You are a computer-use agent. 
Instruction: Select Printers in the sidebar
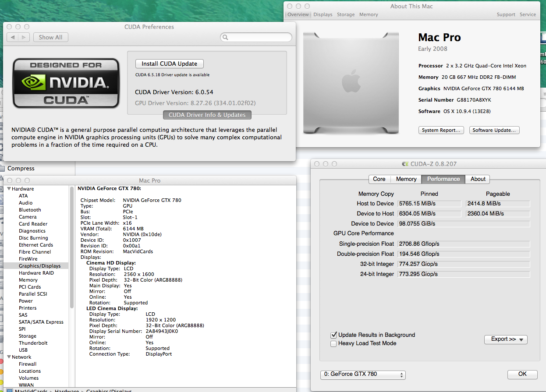(28, 308)
